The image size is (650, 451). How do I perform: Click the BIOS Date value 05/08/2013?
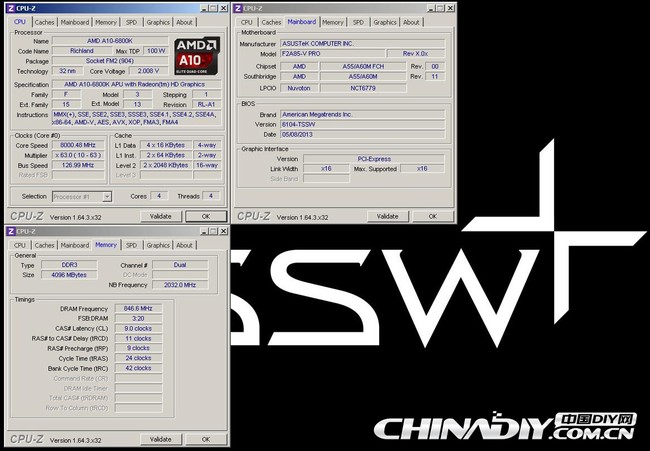pyautogui.click(x=362, y=134)
